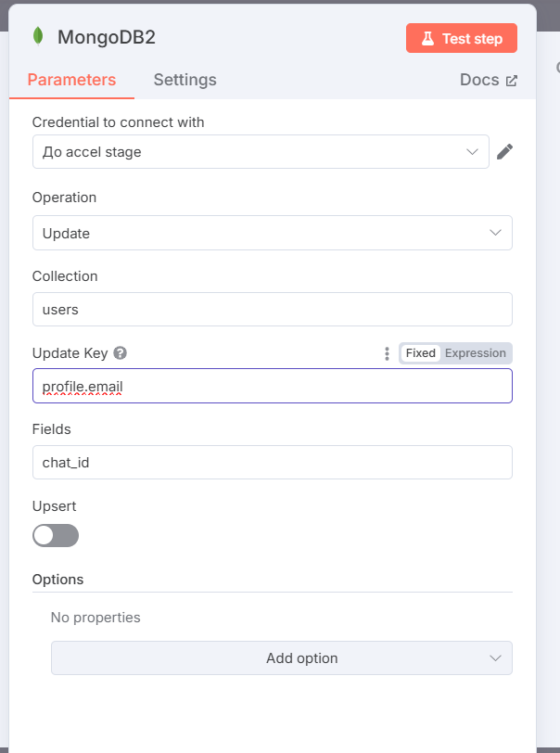Click the Collection field containing users

pyautogui.click(x=273, y=310)
